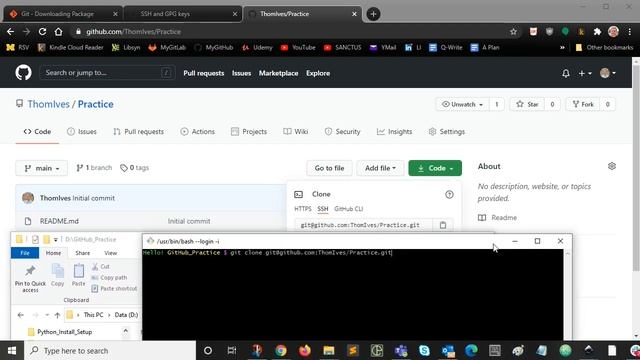The image size is (640, 360).
Task: Open Kindle Cloud Reader bookmark
Action: tap(70, 47)
